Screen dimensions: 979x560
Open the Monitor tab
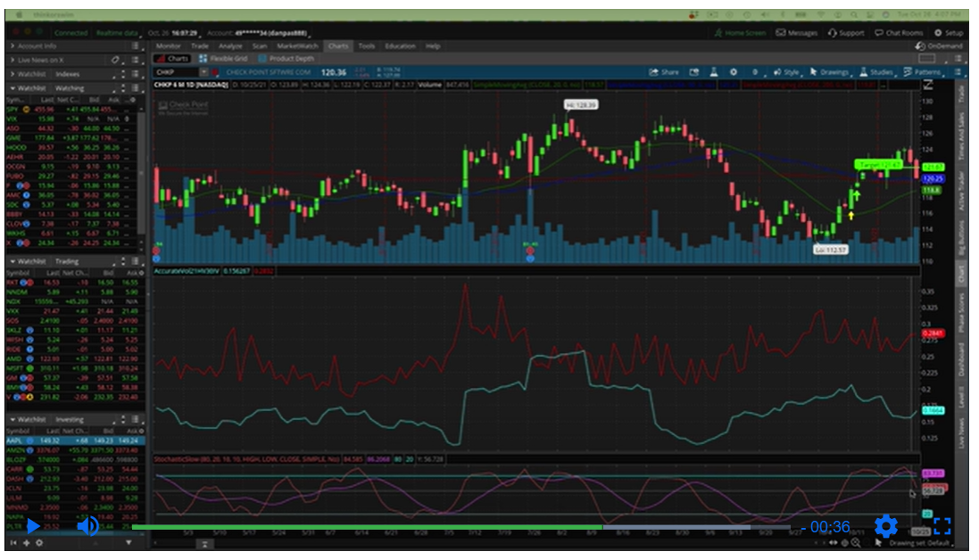(x=168, y=46)
